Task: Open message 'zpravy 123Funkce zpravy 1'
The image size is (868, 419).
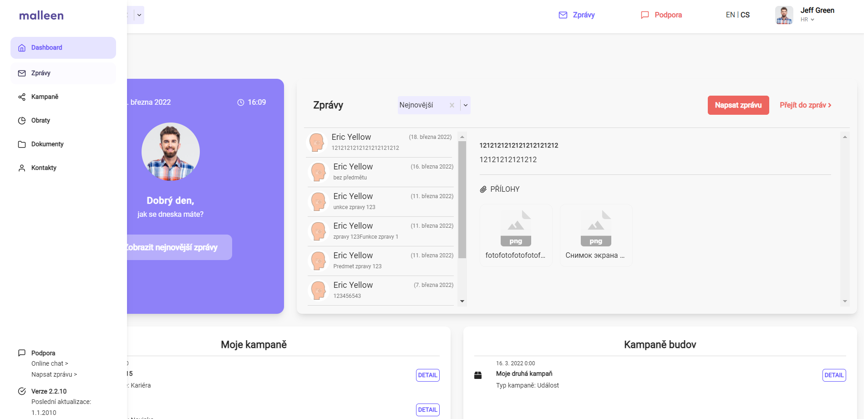Action: (381, 231)
